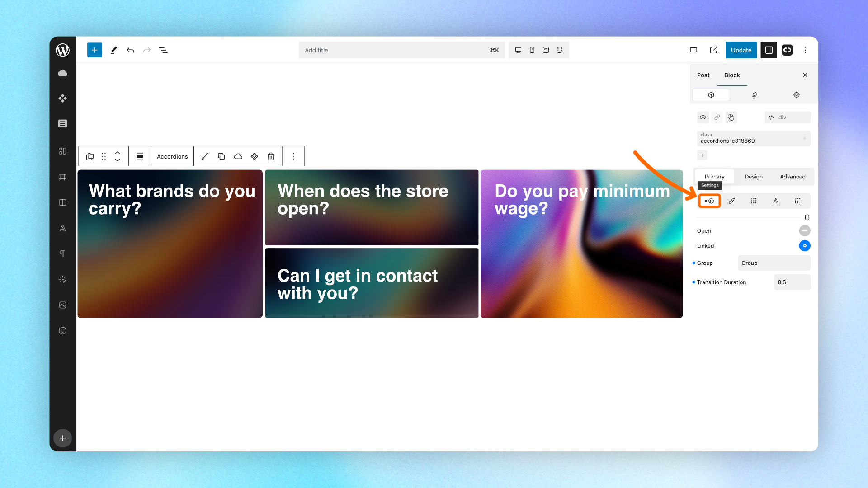
Task: Select the Accordions parent block label
Action: (172, 156)
